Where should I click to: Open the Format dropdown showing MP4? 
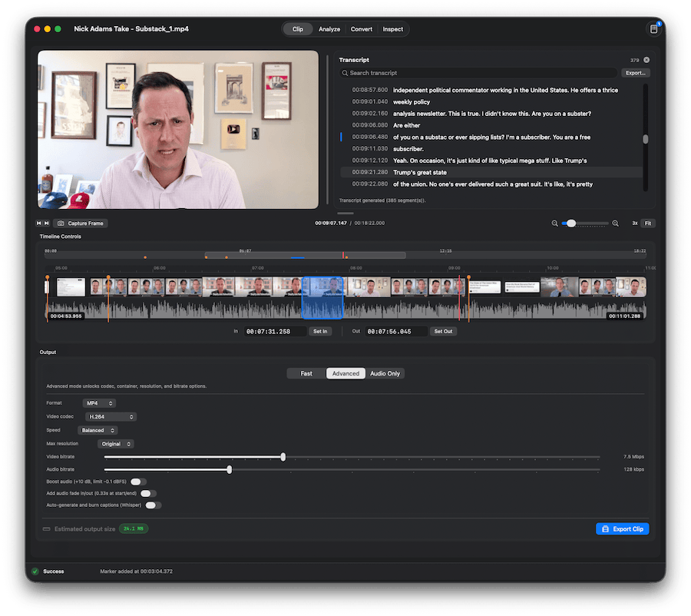(98, 402)
